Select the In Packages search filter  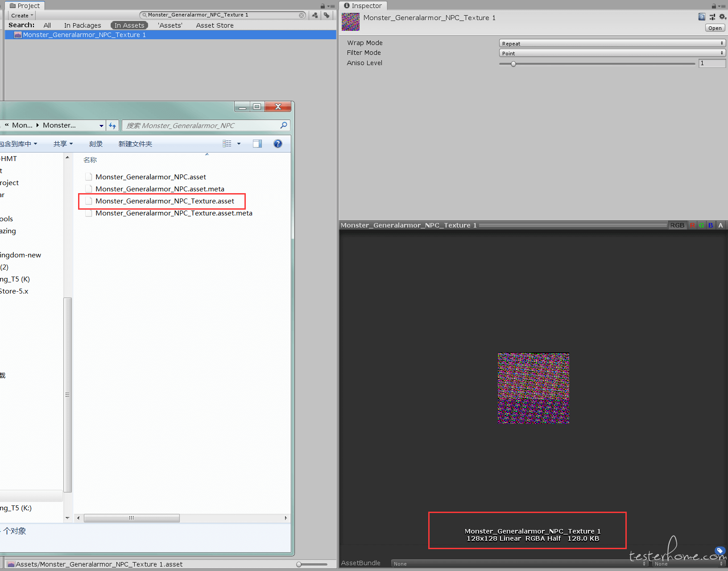(83, 25)
